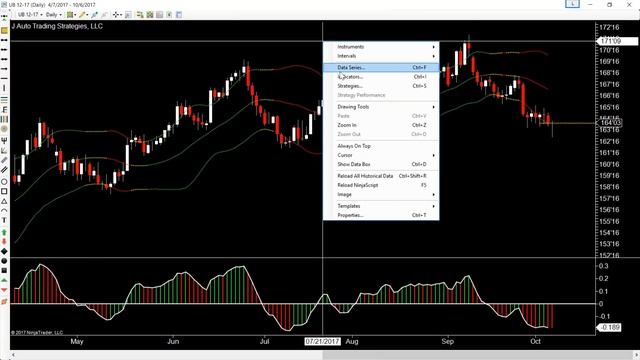Click the window link button in title bar
Screen dimensions: 640x360
(x=573, y=4)
